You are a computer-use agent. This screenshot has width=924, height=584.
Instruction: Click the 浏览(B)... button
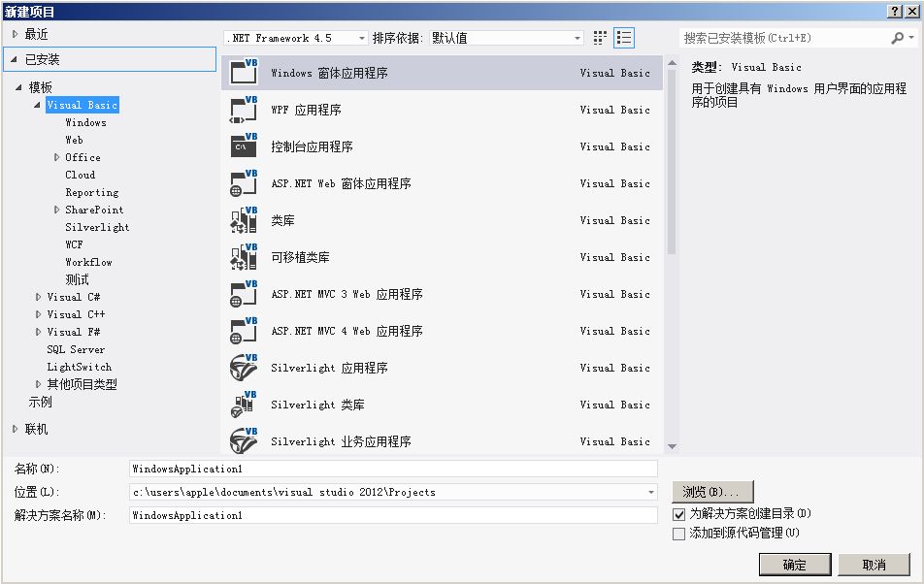pyautogui.click(x=713, y=492)
